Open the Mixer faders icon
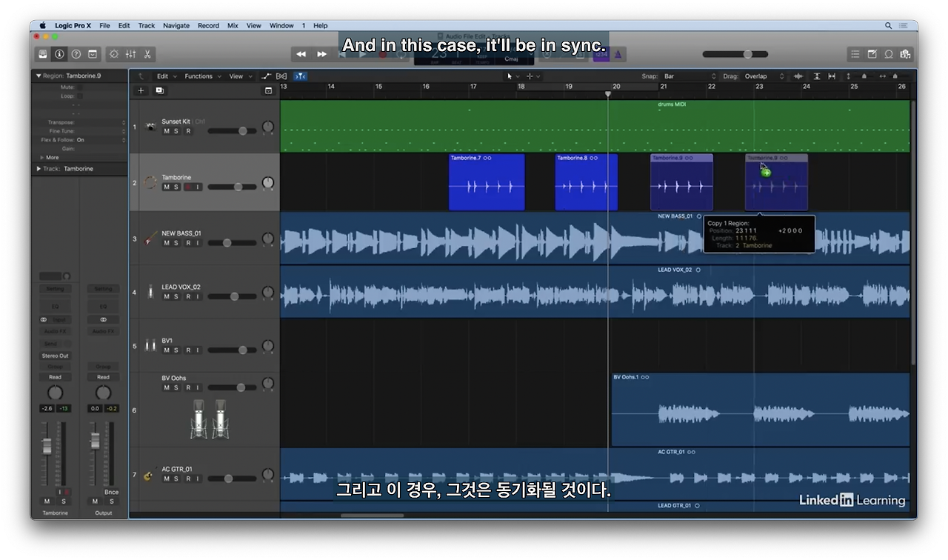 [x=130, y=54]
